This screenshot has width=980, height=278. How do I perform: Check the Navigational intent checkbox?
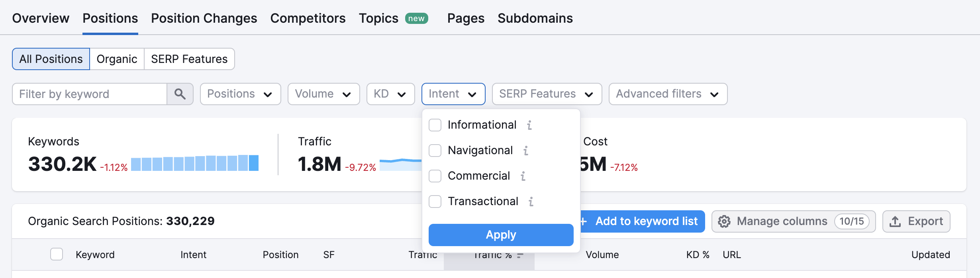pyautogui.click(x=435, y=151)
